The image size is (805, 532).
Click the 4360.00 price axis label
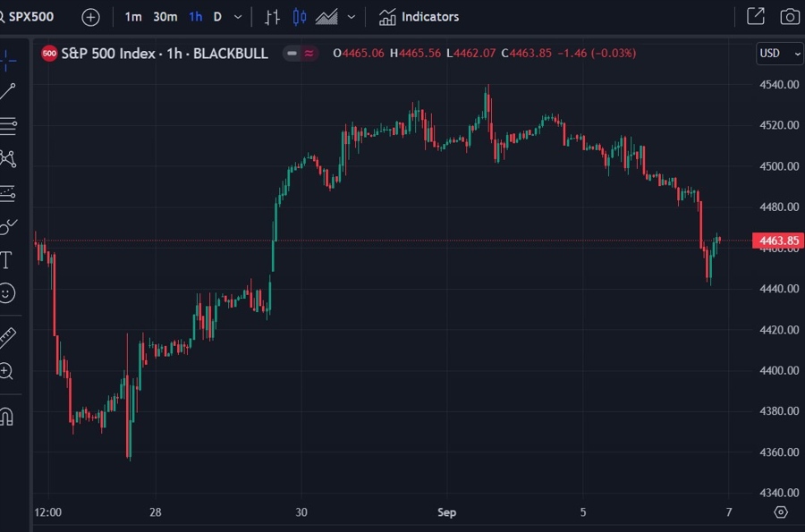(x=779, y=452)
